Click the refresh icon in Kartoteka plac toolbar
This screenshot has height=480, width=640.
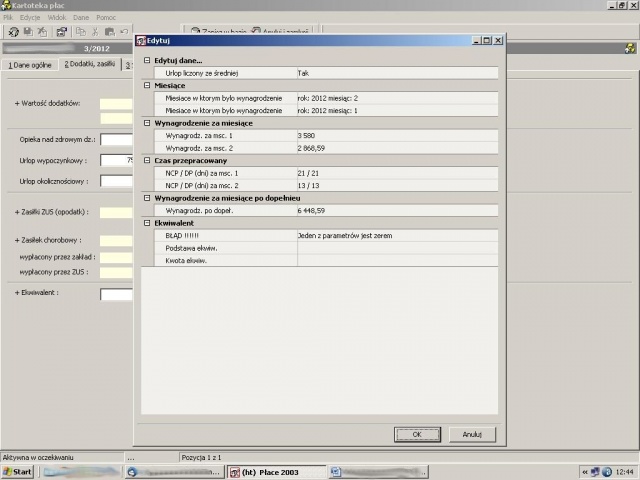13,32
